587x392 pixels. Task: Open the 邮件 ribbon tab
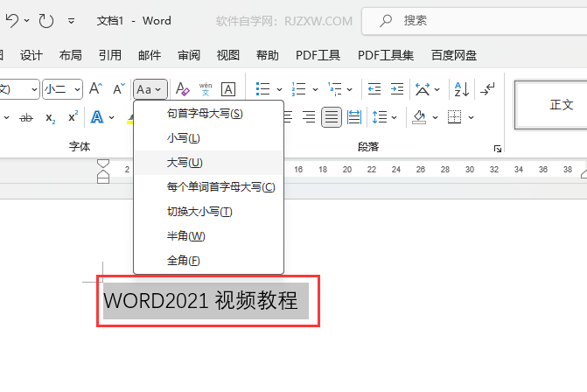[x=150, y=55]
